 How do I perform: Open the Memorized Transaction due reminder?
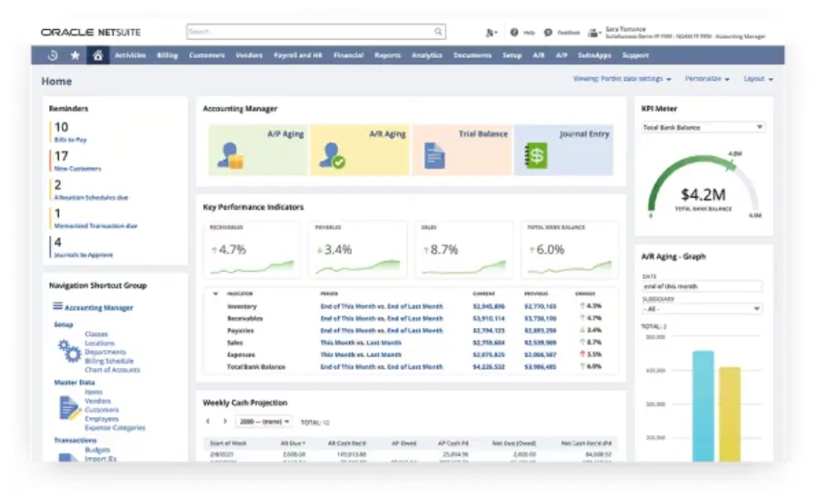(x=96, y=227)
